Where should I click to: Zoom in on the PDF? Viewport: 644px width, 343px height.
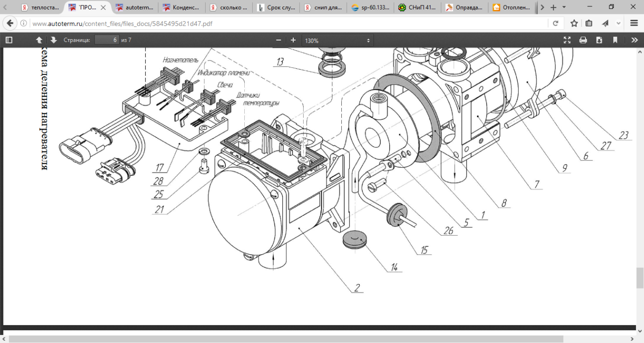click(293, 40)
